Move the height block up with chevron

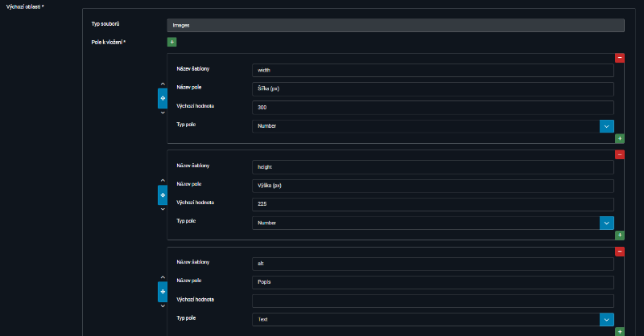[163, 181]
